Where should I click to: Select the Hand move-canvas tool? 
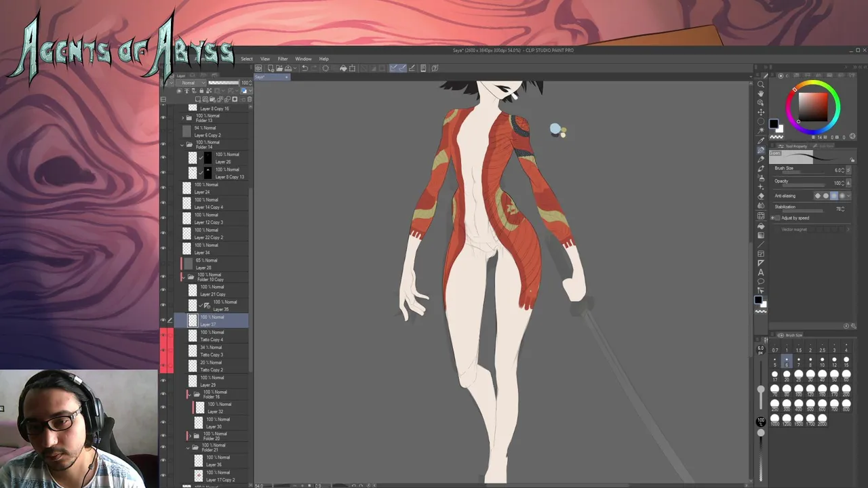(761, 94)
